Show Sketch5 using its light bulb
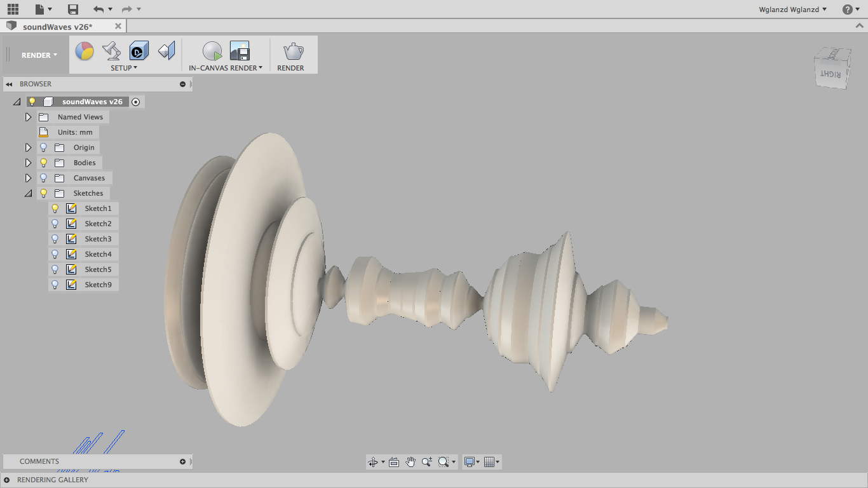The width and height of the screenshot is (868, 488). tap(55, 269)
